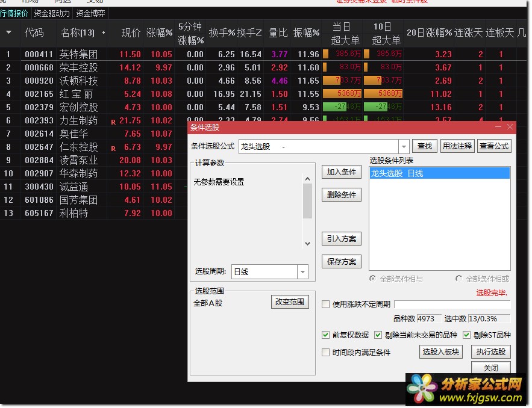Viewport: 532px width, 408px height.
Task: Click scrollbar thumb in 计算参数 box
Action: [x=307, y=202]
